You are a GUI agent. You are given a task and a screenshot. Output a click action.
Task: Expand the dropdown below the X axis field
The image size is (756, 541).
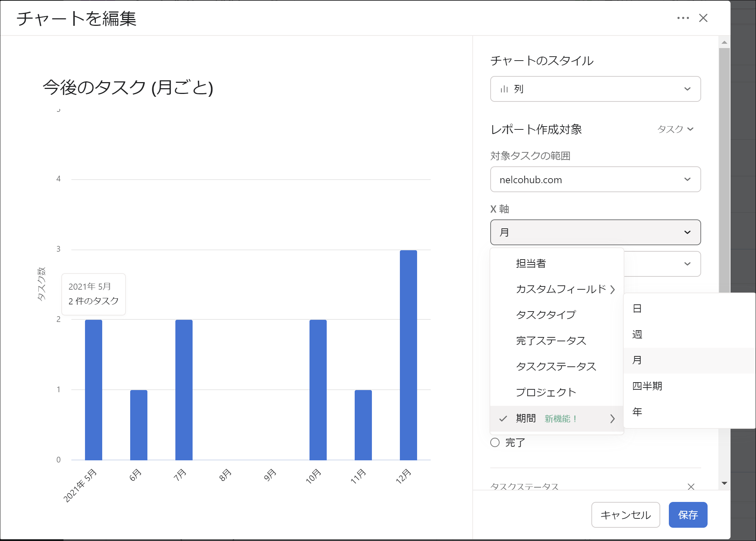pos(662,264)
